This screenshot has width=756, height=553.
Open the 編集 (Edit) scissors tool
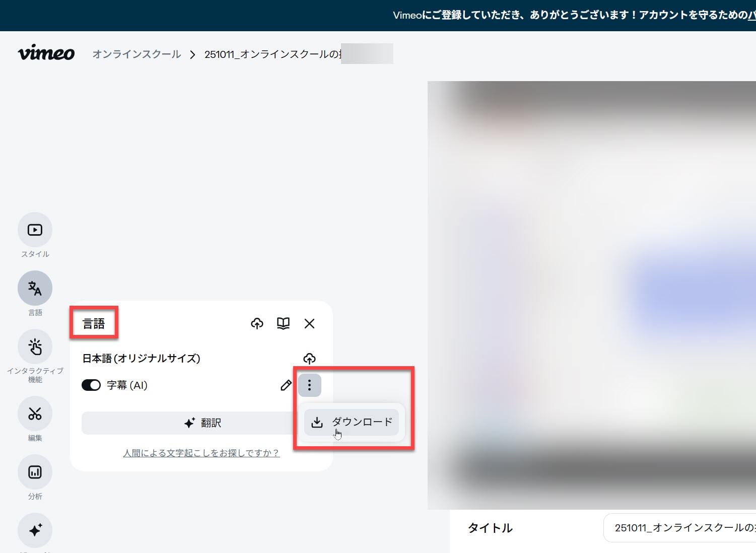coord(35,414)
